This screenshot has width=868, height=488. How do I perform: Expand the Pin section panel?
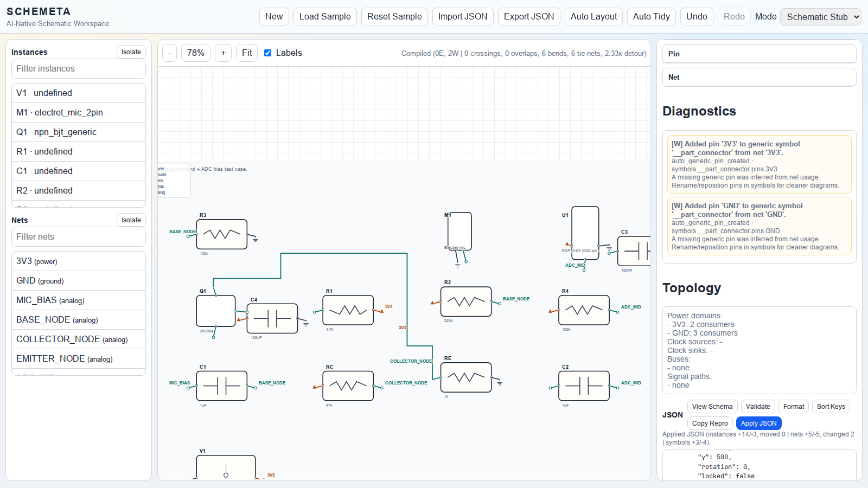click(x=758, y=54)
